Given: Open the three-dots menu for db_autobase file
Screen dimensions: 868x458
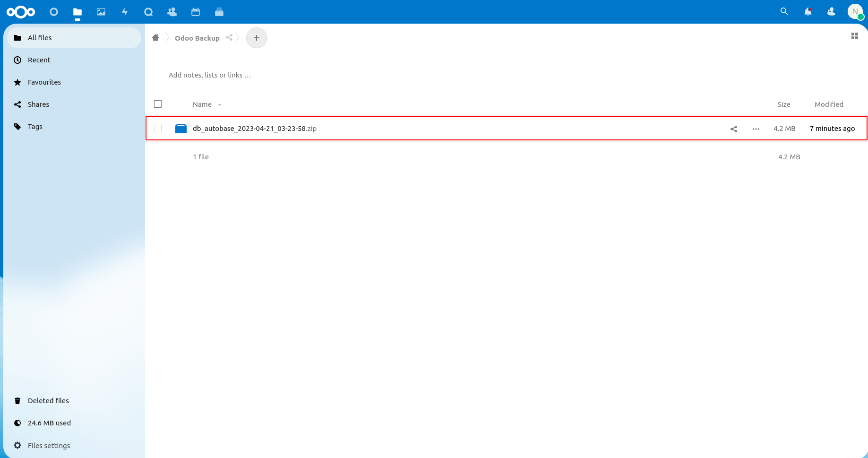Looking at the screenshot, I should (756, 129).
